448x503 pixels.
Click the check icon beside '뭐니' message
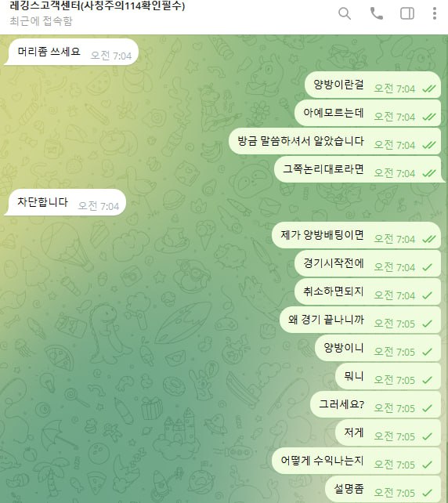pyautogui.click(x=427, y=380)
